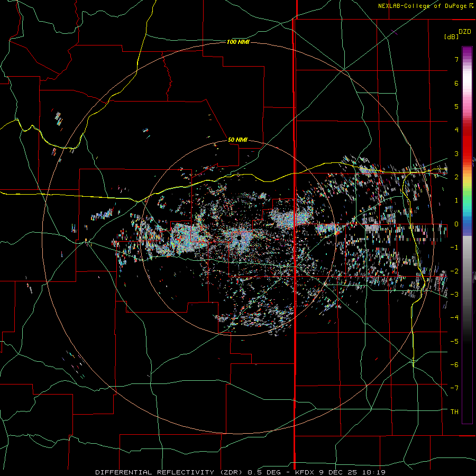Click the [dB] units label
476x476 pixels.
click(451, 37)
